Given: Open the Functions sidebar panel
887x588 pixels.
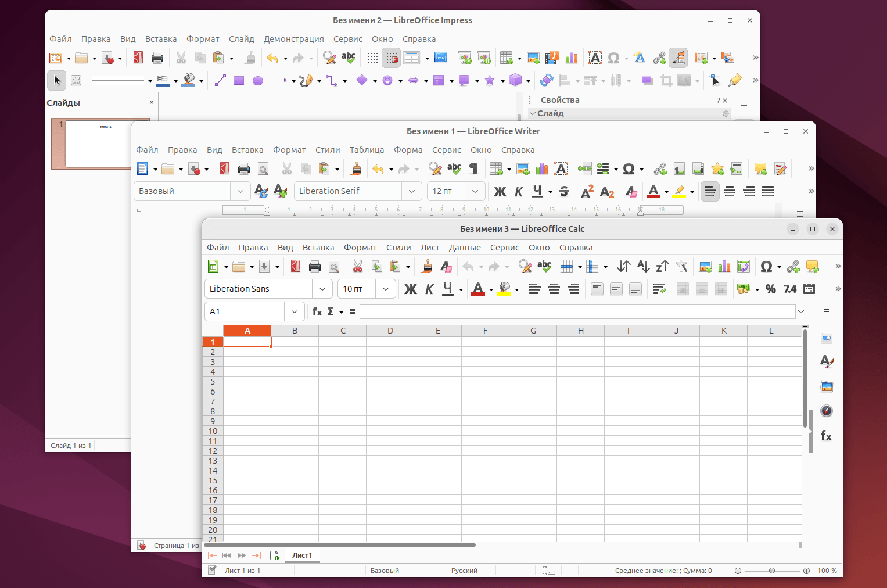Looking at the screenshot, I should tap(826, 435).
